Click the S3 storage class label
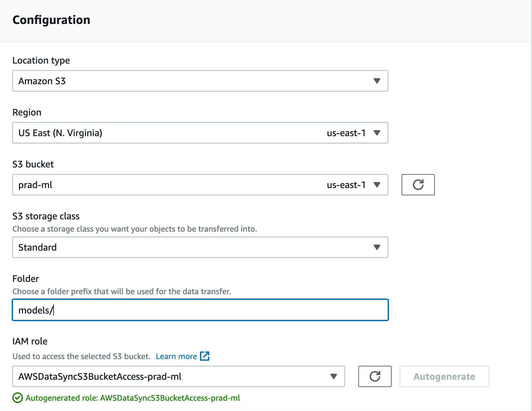 coord(46,216)
